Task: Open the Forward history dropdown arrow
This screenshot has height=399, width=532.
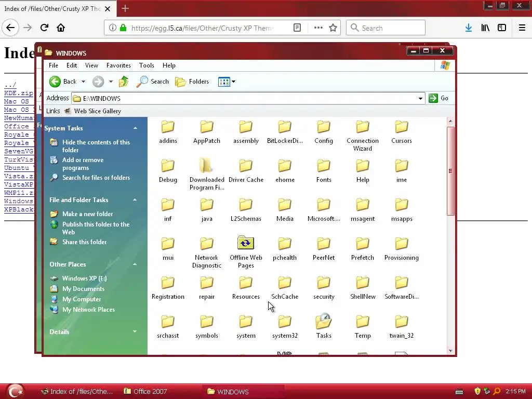Action: (x=111, y=82)
